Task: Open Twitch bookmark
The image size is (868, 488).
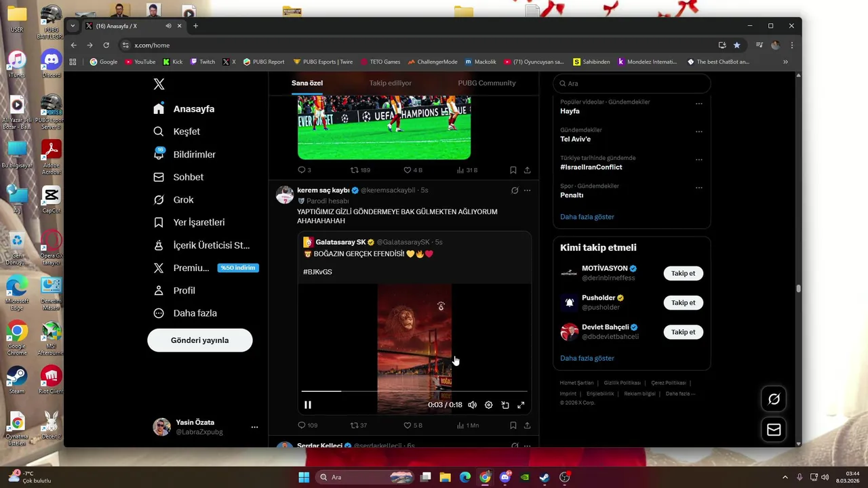Action: pyautogui.click(x=202, y=62)
